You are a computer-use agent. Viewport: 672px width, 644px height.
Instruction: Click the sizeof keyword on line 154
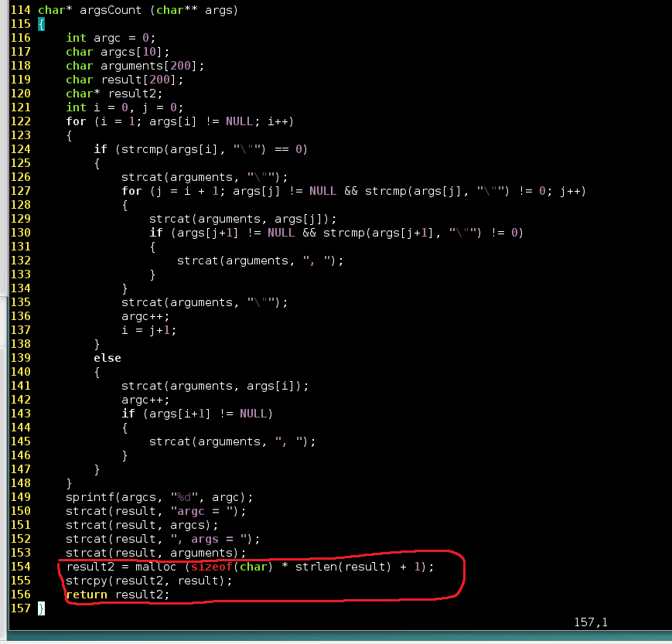pyautogui.click(x=211, y=567)
